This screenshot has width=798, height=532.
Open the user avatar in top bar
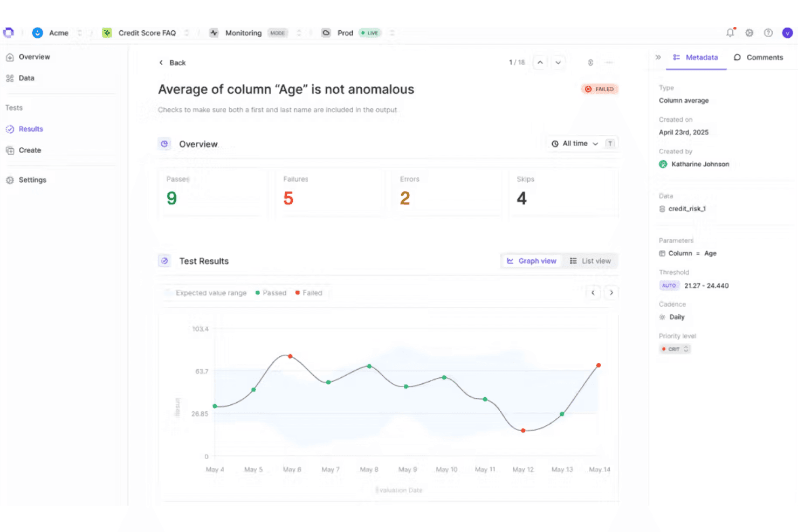pyautogui.click(x=787, y=33)
